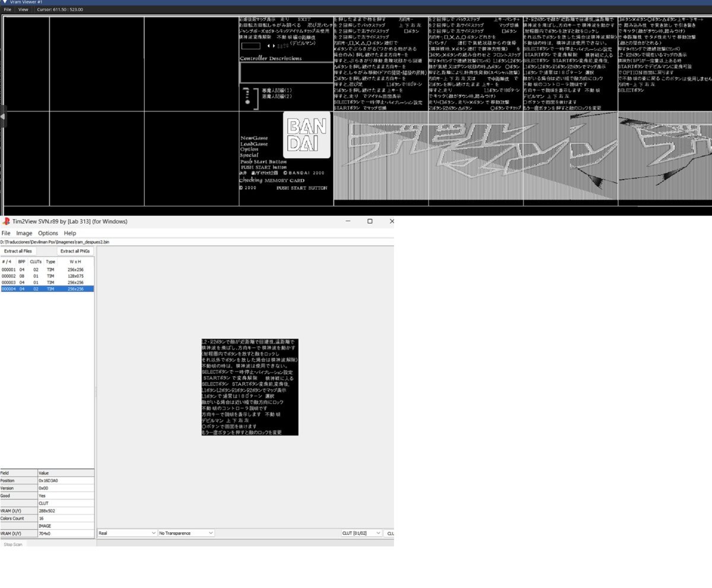The image size is (712, 588).
Task: Open the Real rendering mode dropdown
Action: (126, 533)
